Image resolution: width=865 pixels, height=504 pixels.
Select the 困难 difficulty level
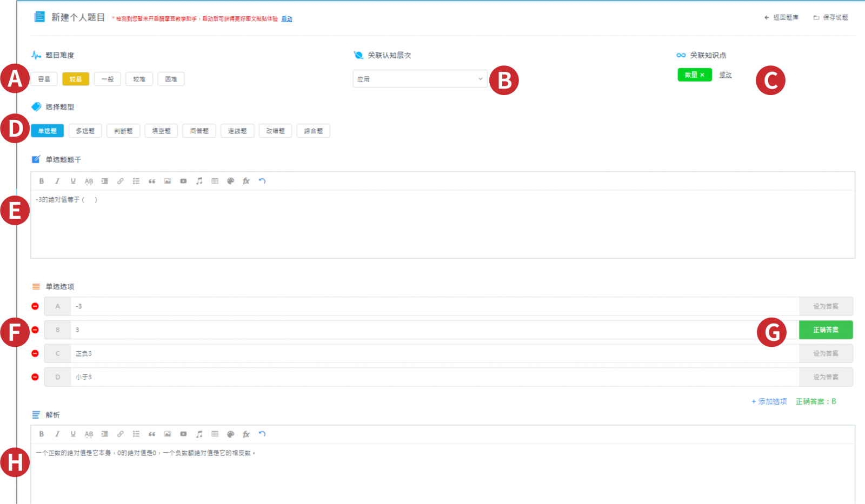[171, 79]
